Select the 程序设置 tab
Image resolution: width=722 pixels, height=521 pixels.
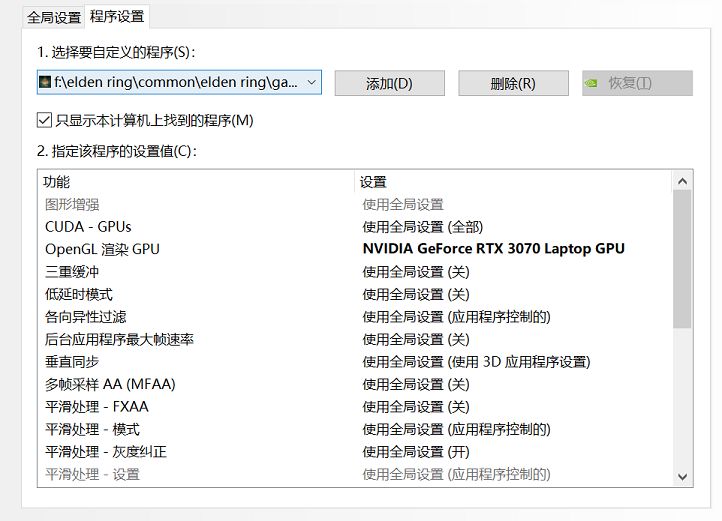[117, 16]
